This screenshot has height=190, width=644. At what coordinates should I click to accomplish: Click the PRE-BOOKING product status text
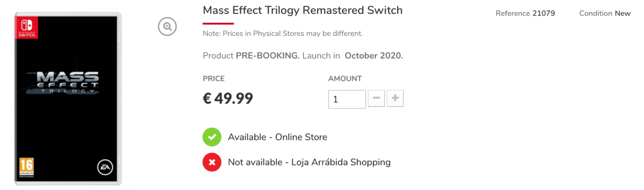click(268, 55)
